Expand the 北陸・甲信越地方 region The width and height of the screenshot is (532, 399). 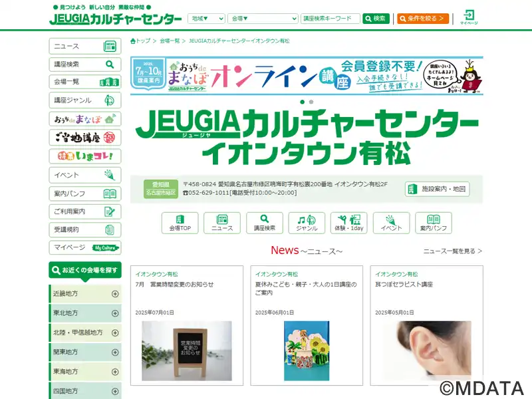(x=115, y=333)
